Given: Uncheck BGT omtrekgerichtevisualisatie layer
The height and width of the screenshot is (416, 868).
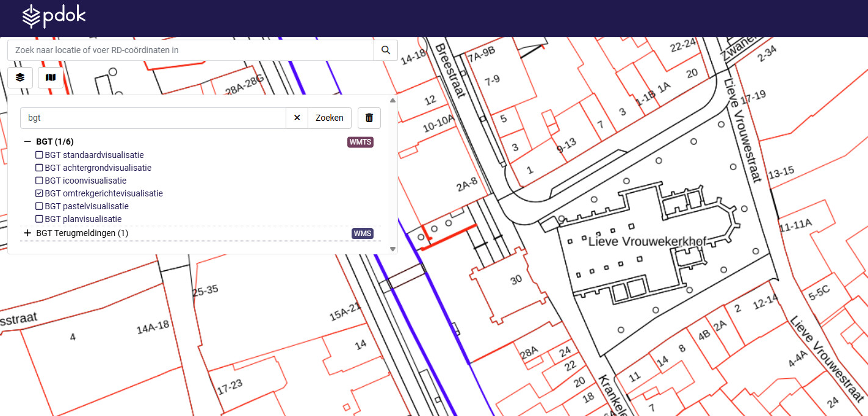Looking at the screenshot, I should click(x=39, y=193).
